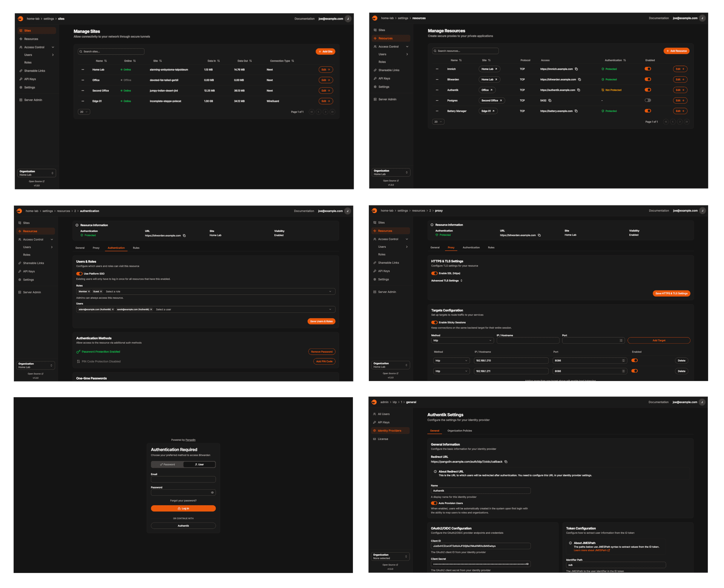Switch to the Rules tab

[x=136, y=248]
